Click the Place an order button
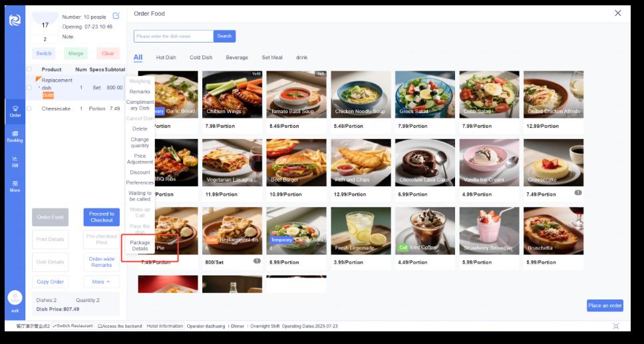The width and height of the screenshot is (644, 344). pos(605,305)
